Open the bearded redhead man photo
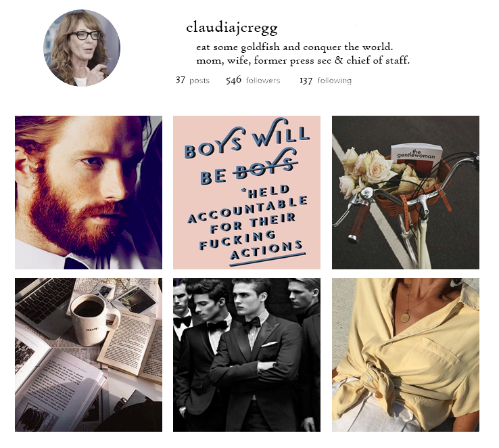Image resolution: width=499 pixels, height=448 pixels. tap(89, 192)
